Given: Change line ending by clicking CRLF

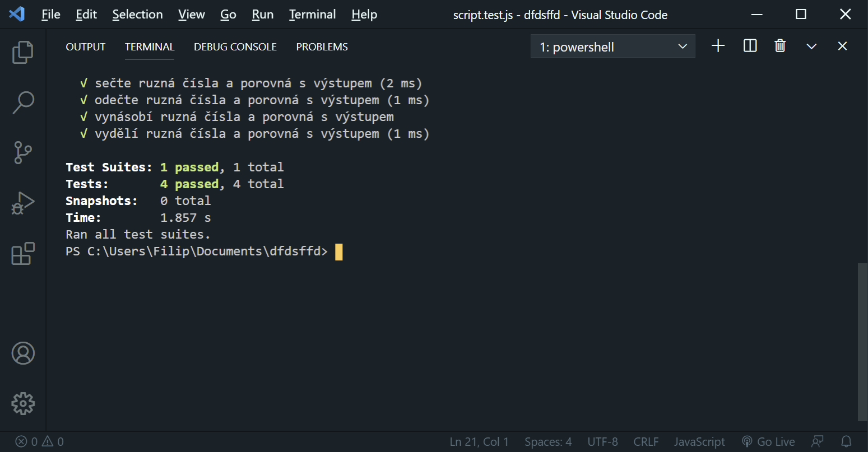Looking at the screenshot, I should pos(646,441).
